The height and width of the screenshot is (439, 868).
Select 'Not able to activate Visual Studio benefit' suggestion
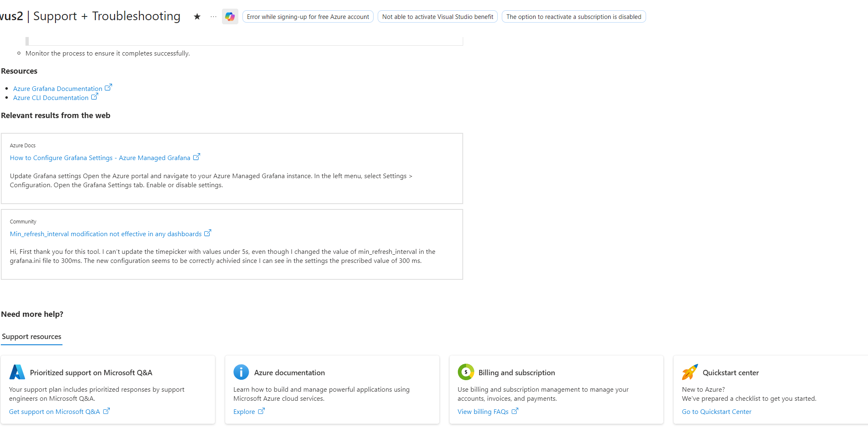(x=438, y=16)
